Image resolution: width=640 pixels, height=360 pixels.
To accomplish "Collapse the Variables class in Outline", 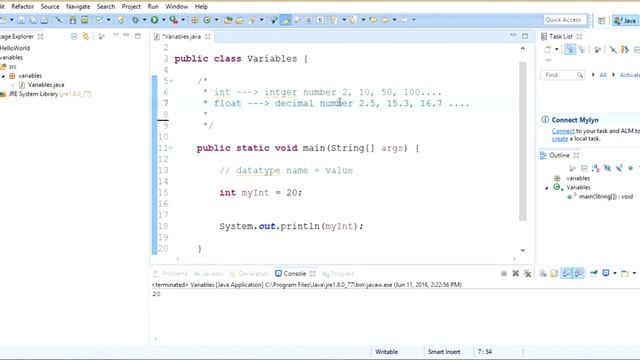I will pyautogui.click(x=547, y=188).
